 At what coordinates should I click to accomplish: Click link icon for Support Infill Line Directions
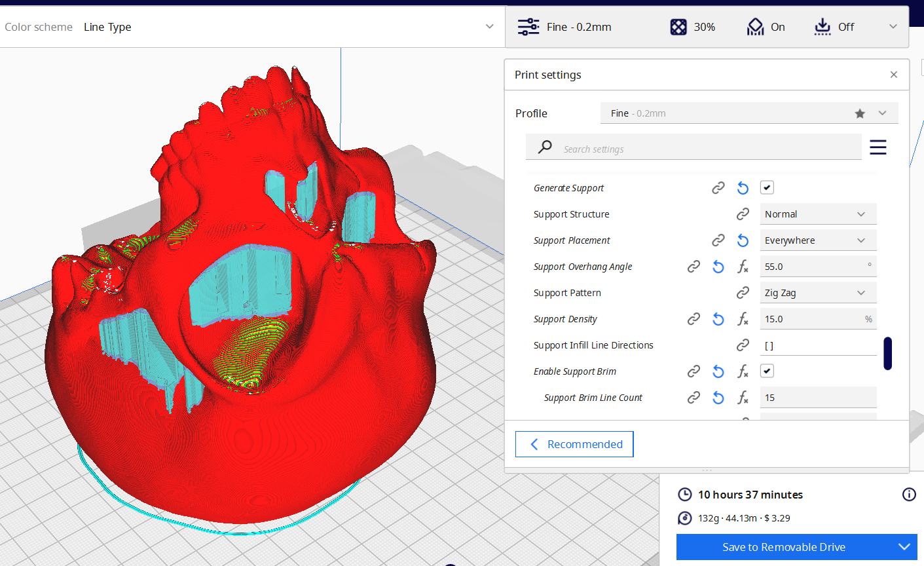pos(743,345)
